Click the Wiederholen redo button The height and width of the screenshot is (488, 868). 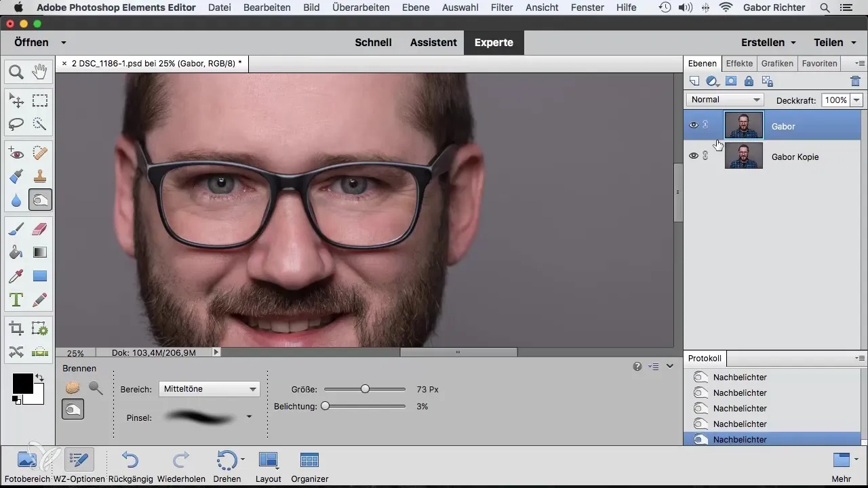[x=181, y=466]
